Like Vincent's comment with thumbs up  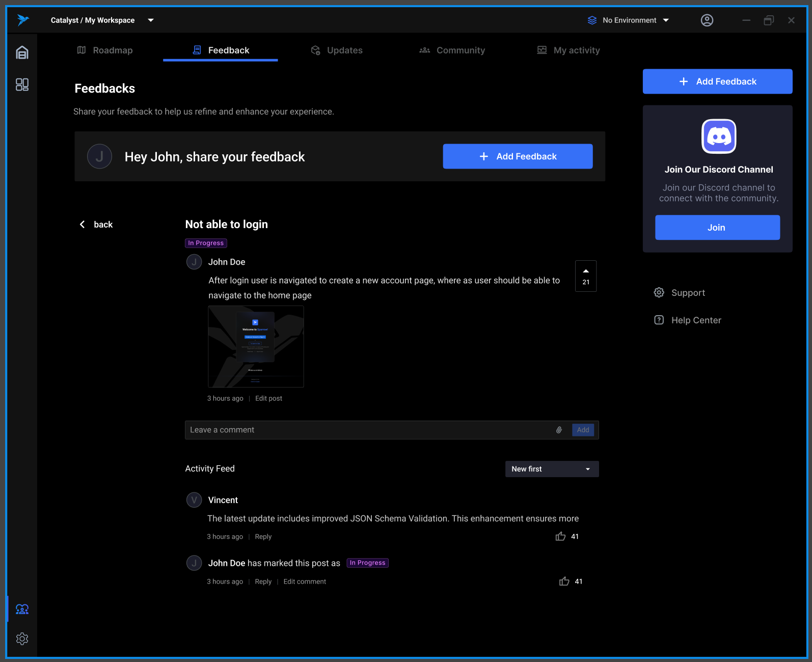click(x=560, y=536)
